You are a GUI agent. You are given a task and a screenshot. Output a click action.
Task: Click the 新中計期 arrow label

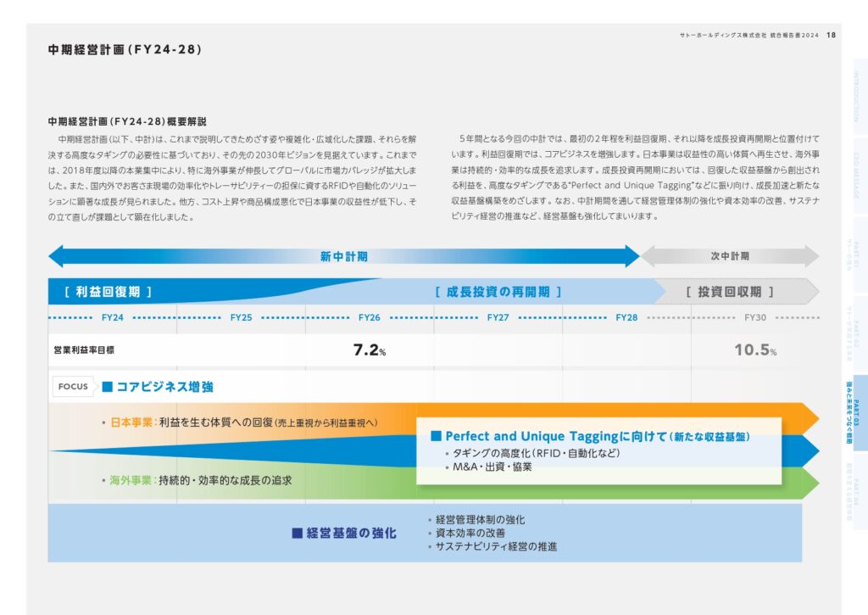point(344,256)
